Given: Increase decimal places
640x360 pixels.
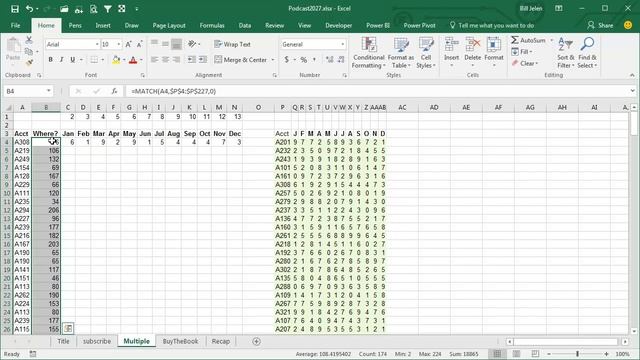Looking at the screenshot, I should (x=330, y=60).
